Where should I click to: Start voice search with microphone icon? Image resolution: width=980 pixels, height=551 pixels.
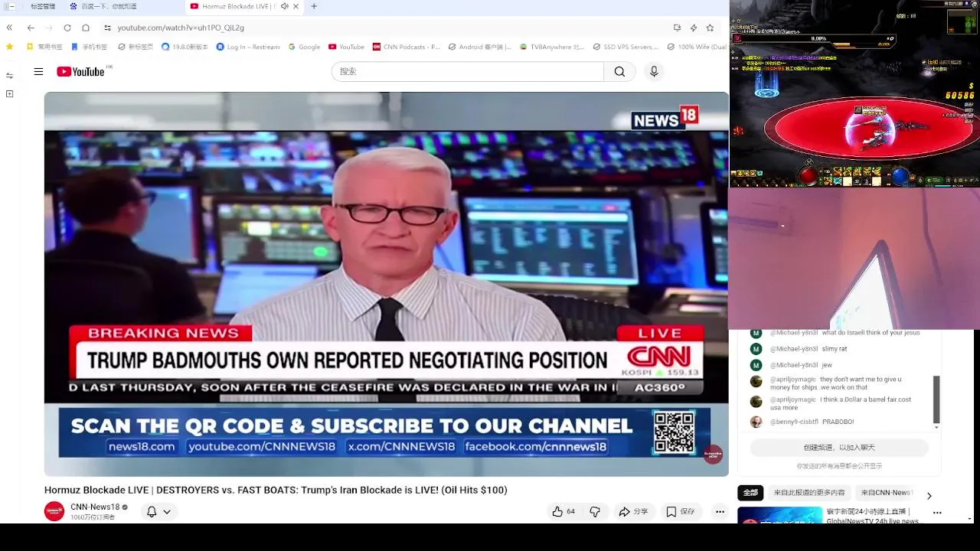pos(654,71)
